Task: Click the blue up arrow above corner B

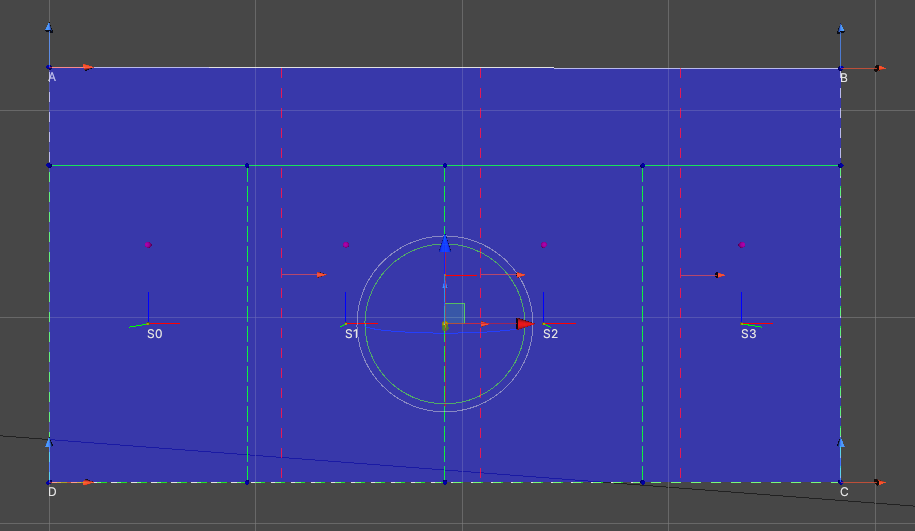Action: click(841, 30)
